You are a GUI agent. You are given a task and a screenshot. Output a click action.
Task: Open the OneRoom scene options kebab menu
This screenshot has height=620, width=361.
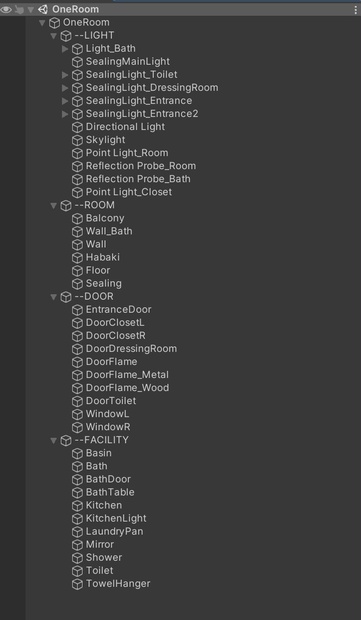pos(355,10)
